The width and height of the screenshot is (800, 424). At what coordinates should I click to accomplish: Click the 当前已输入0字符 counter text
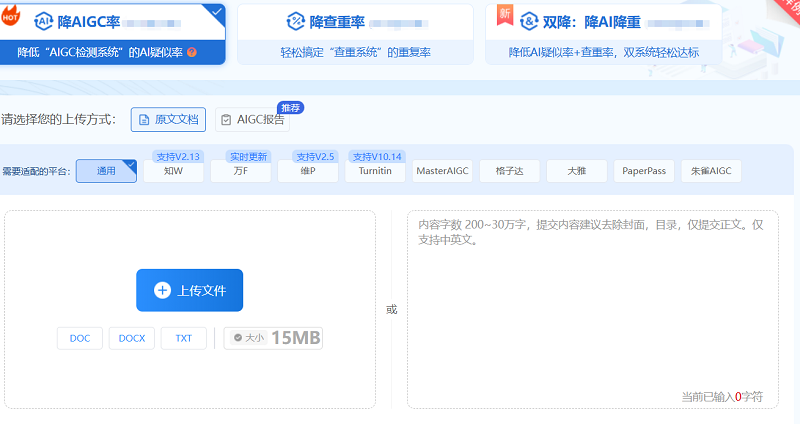[x=722, y=396]
